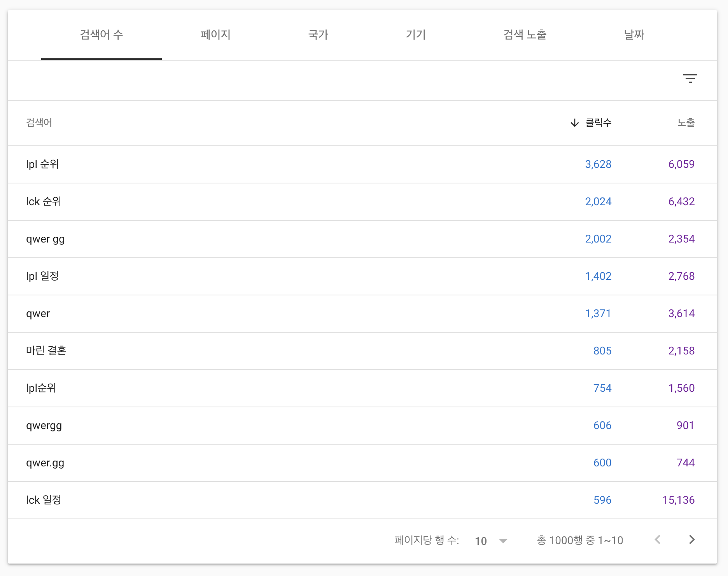Screen dimensions: 728x576
Task: Switch to the 페이지 tab
Action: coord(215,35)
